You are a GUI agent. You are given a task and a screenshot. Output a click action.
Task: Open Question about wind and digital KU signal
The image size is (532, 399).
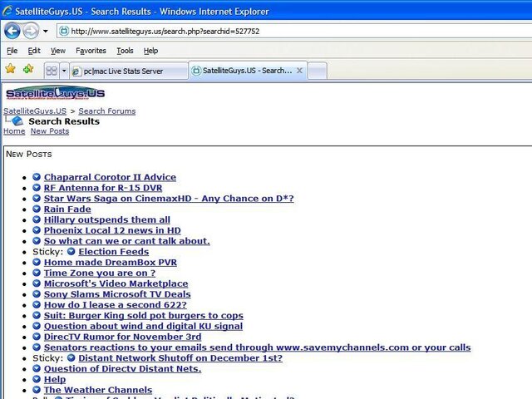click(x=143, y=326)
